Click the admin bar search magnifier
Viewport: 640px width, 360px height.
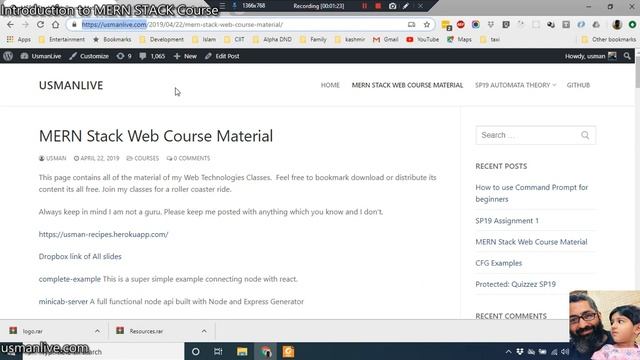tap(627, 56)
